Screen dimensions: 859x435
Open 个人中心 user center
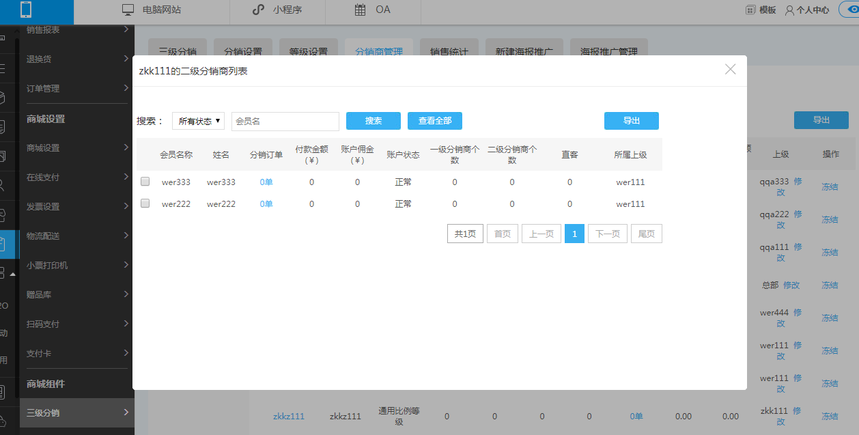(807, 10)
